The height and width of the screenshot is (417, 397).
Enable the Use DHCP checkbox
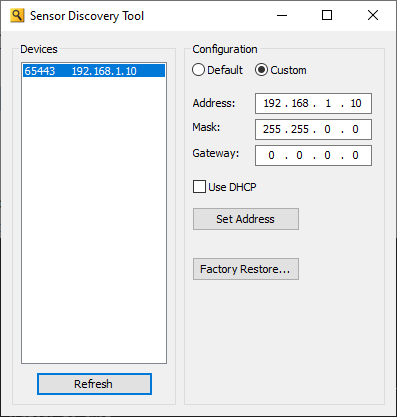coord(199,187)
